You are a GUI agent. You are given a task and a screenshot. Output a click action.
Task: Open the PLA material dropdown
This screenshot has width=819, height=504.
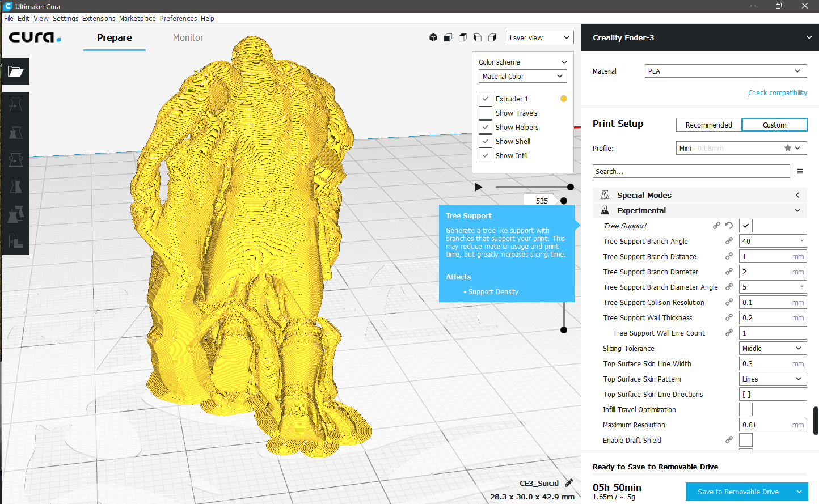coord(725,71)
